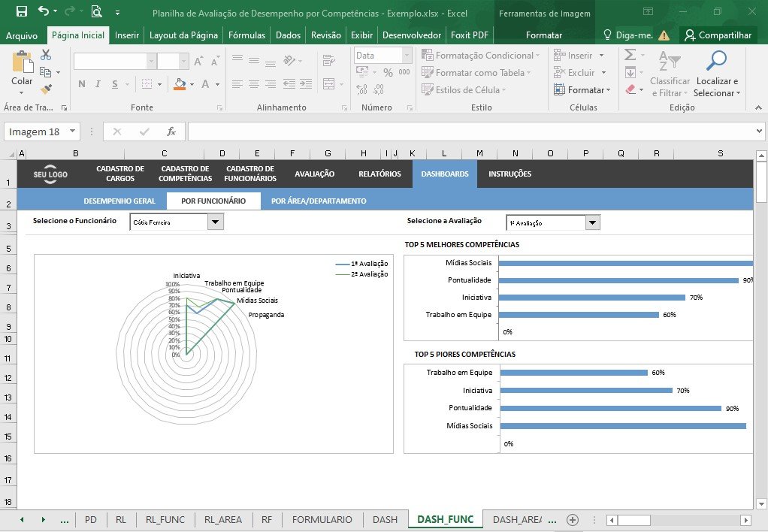Screen dimensions: 768x532
Task: Go to POR ÁREA/DEPARTAMENTO view
Action: (319, 201)
